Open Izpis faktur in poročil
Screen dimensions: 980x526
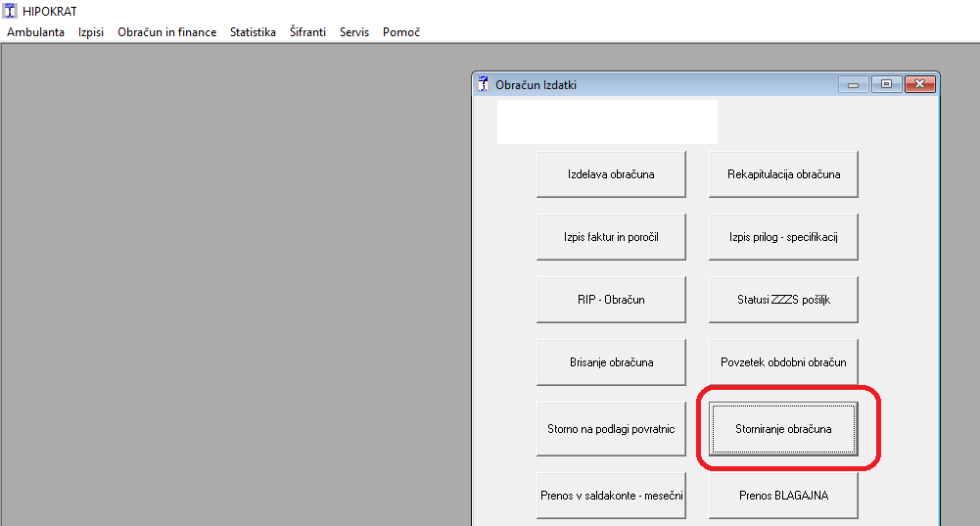(x=611, y=237)
